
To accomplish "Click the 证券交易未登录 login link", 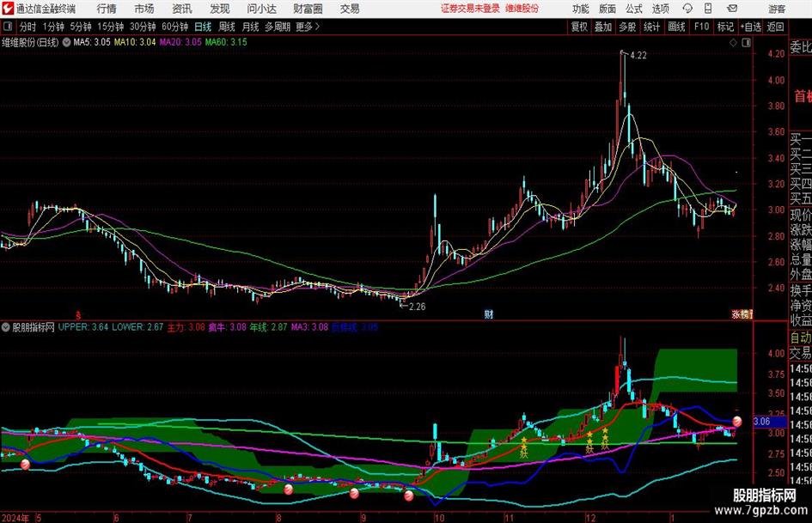I will [470, 9].
